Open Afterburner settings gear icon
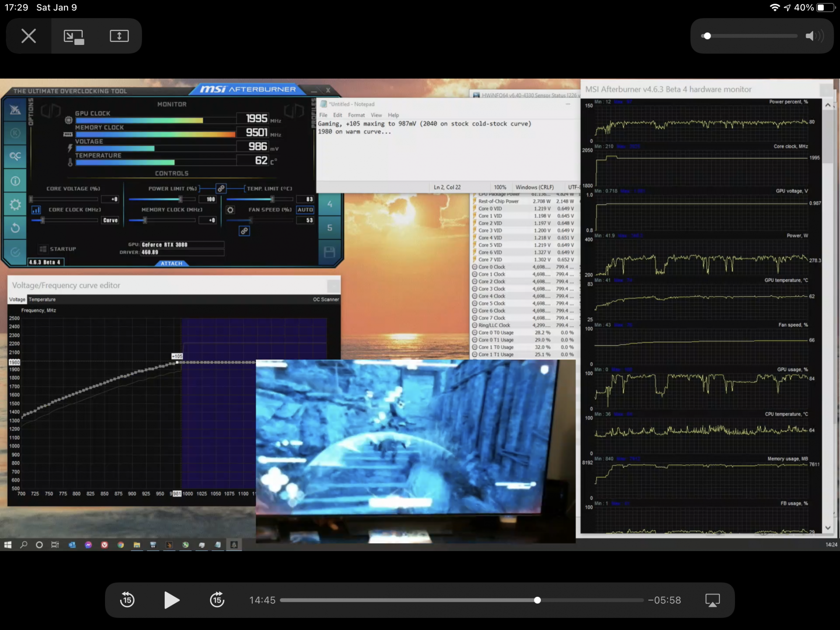Image resolution: width=840 pixels, height=630 pixels. tap(16, 205)
